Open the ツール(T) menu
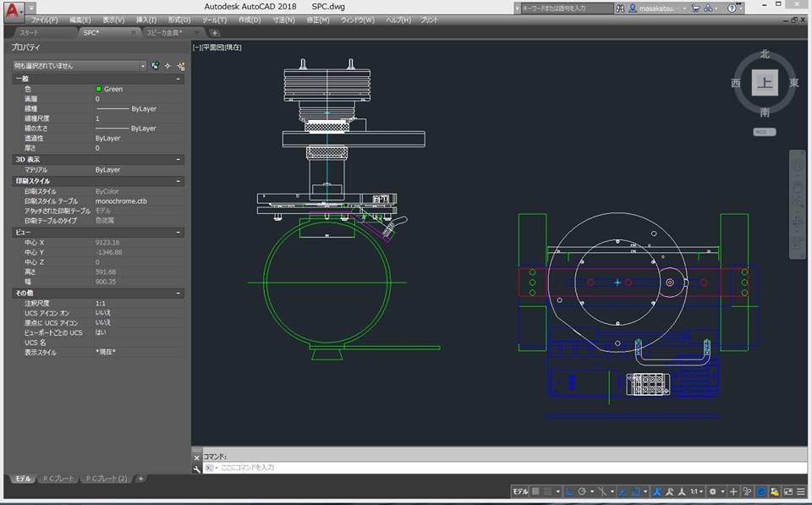Viewport: 812px width, 505px height. coord(214,20)
